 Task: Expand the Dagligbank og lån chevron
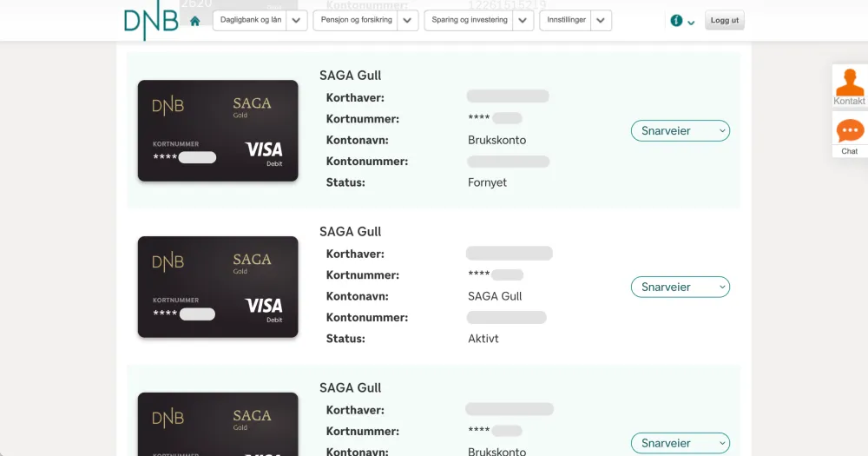coord(298,21)
